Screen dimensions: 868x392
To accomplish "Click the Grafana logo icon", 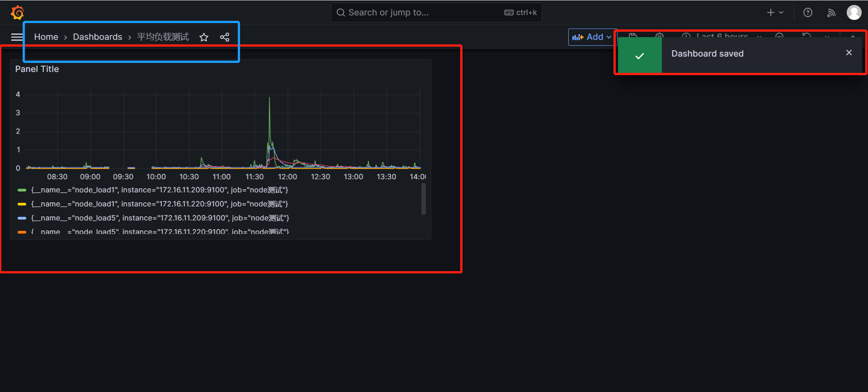I will point(17,13).
